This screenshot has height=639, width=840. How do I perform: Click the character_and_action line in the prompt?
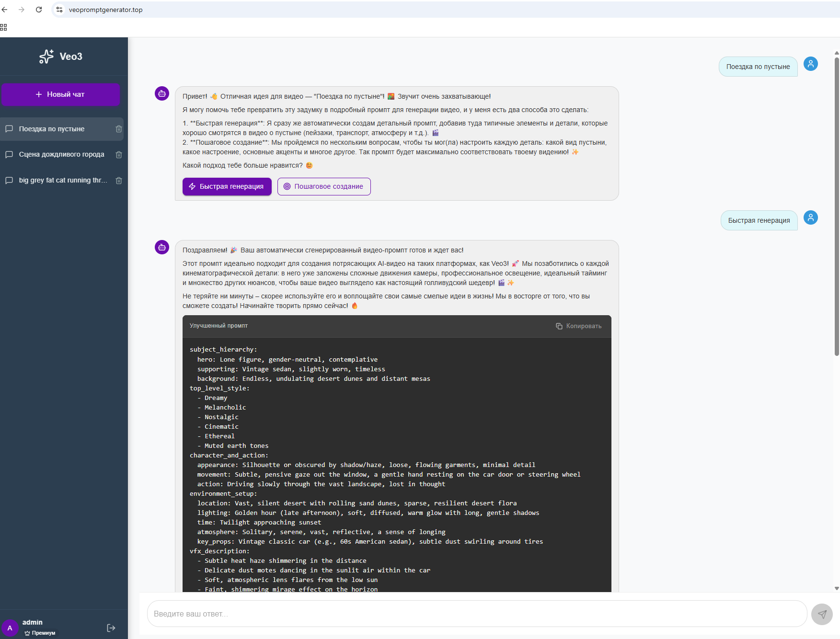[x=229, y=456]
